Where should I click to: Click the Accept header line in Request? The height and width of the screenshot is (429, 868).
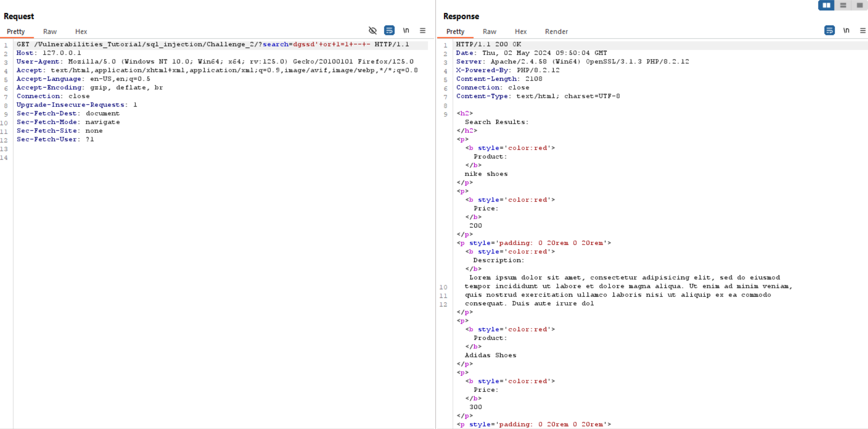pyautogui.click(x=217, y=70)
